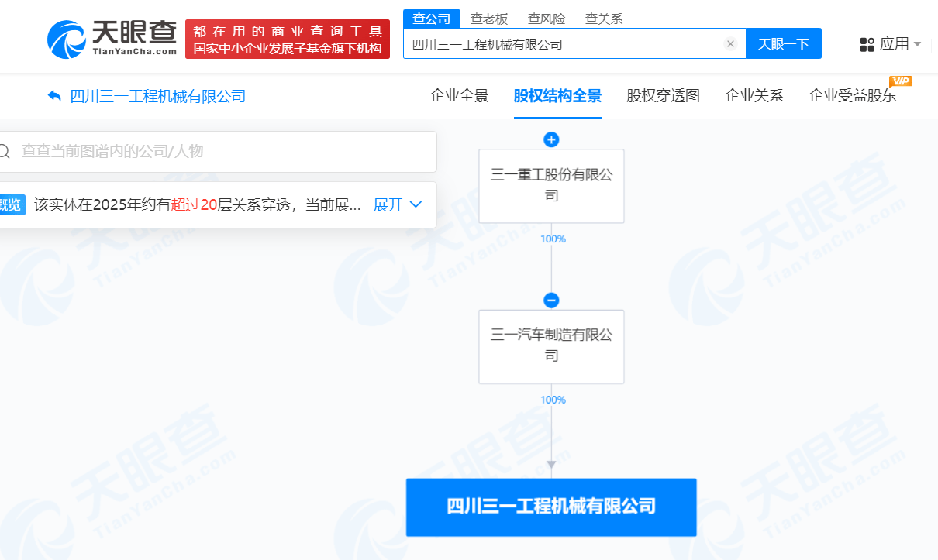Open VIP 企业受益股东 tab

coord(852,96)
